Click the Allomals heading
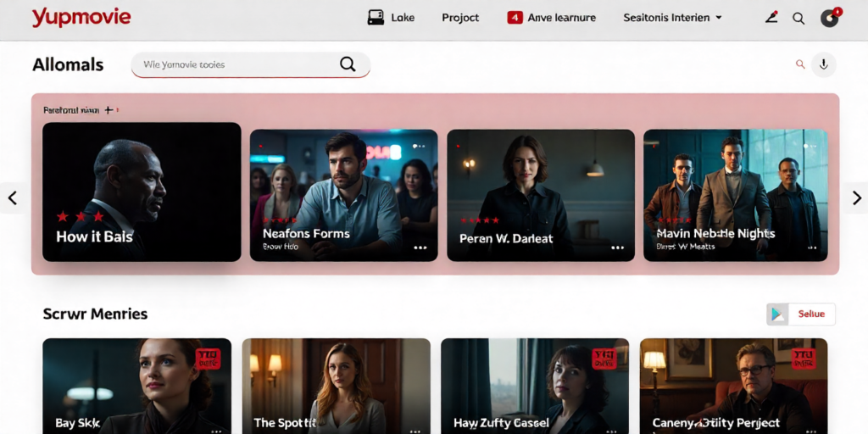868x434 pixels. click(68, 64)
